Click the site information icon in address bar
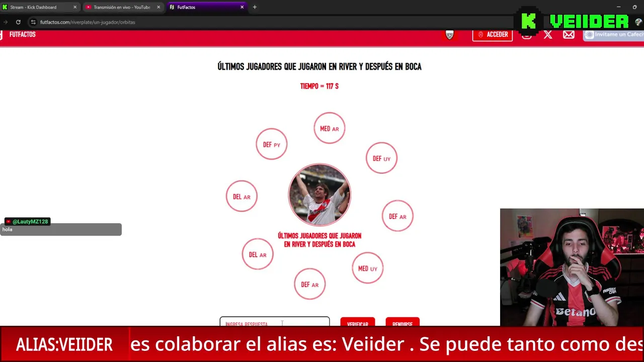This screenshot has width=644, height=362. click(x=33, y=22)
